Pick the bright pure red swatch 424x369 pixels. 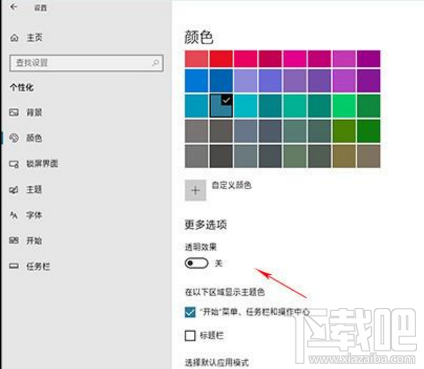tap(221, 59)
